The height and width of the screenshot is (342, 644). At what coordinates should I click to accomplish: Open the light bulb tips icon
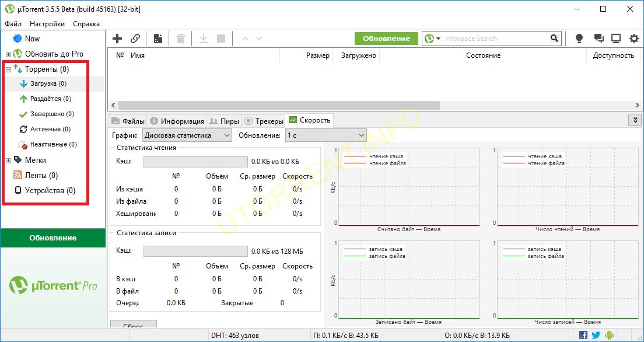coord(579,39)
